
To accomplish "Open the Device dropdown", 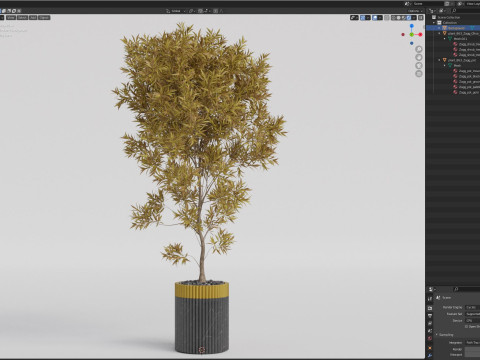I will pos(472,321).
